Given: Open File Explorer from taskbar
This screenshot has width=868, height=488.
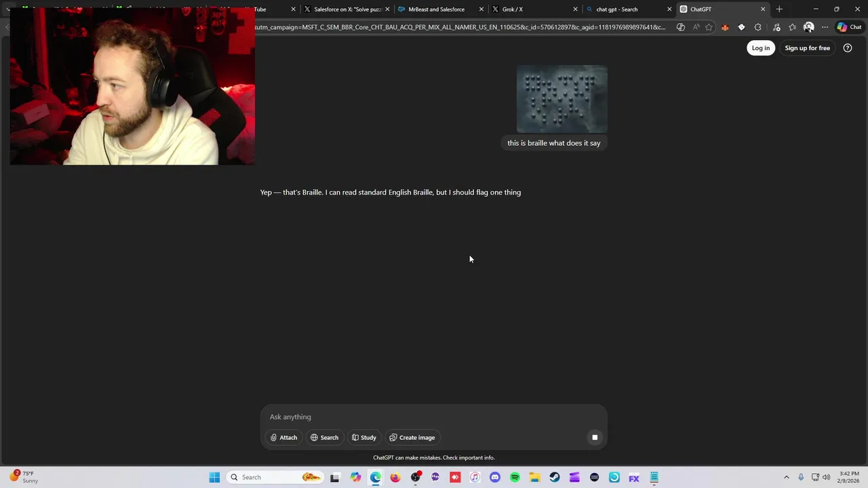Looking at the screenshot, I should pos(534,477).
